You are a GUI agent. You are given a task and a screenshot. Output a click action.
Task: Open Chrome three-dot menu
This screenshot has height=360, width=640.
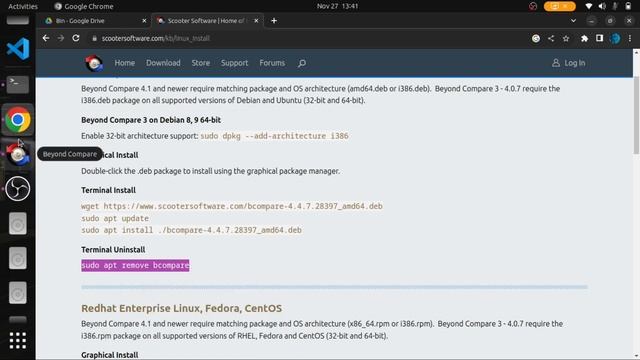(x=630, y=38)
